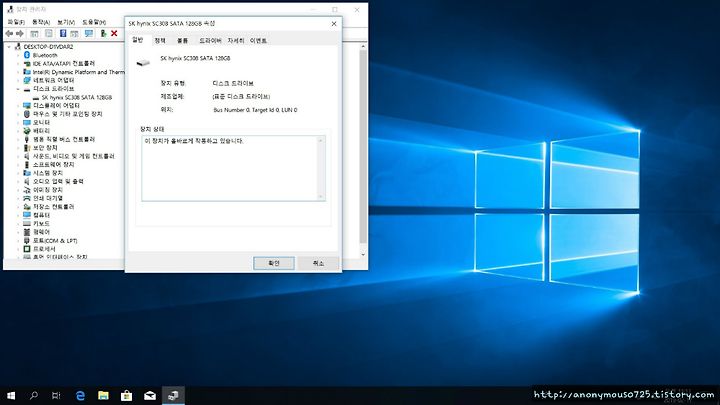Open File Explorer from the taskbar

103,395
